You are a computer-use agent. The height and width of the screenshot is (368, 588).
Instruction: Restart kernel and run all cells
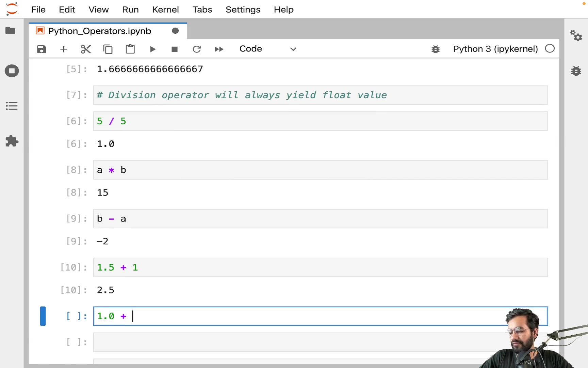219,49
